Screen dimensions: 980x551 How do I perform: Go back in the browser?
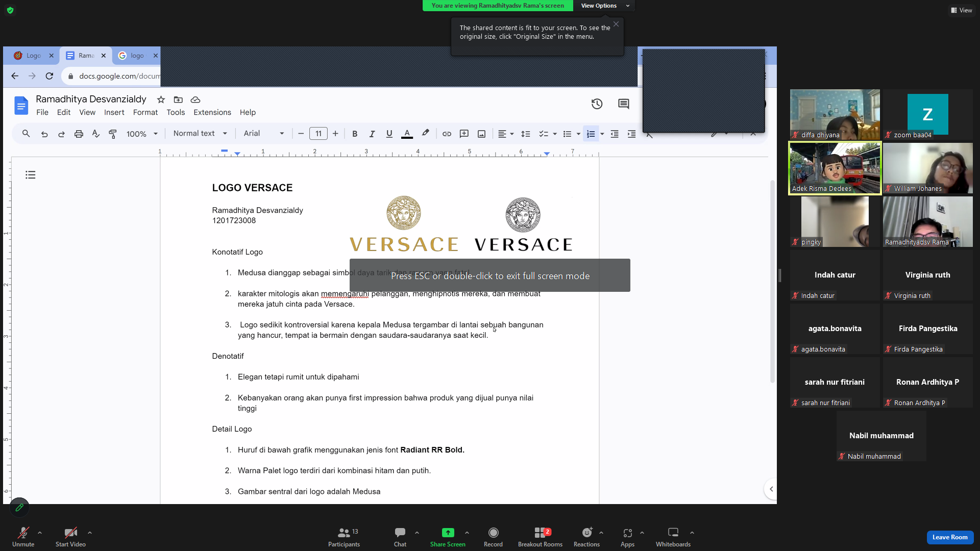(x=15, y=76)
